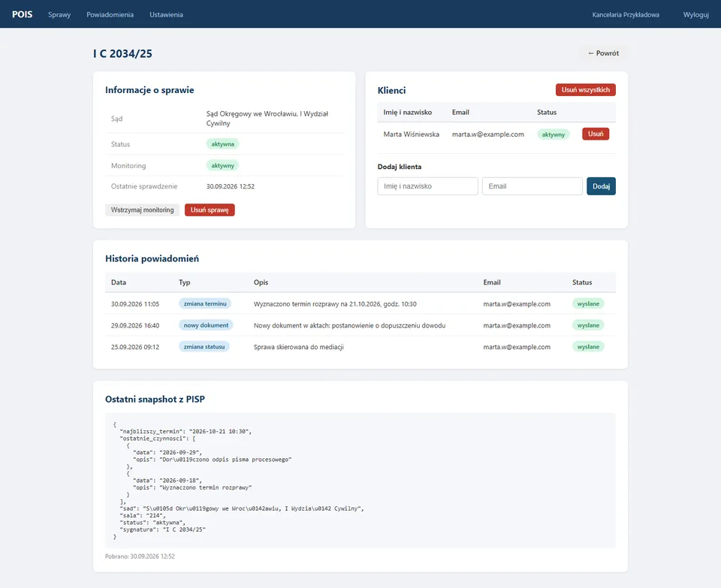This screenshot has width=721, height=588.
Task: Focus the Email input in Dodaj klienta
Action: [532, 186]
